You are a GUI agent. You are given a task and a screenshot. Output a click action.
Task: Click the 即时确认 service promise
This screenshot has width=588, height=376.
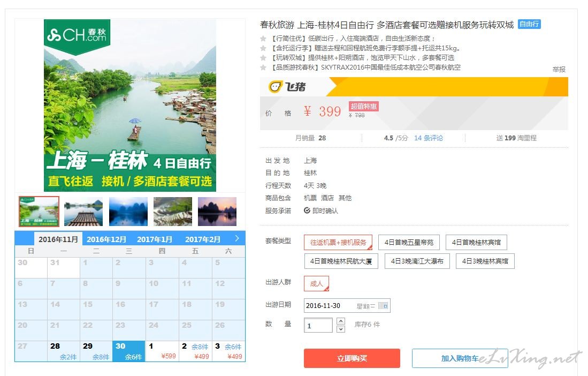pyautogui.click(x=321, y=211)
